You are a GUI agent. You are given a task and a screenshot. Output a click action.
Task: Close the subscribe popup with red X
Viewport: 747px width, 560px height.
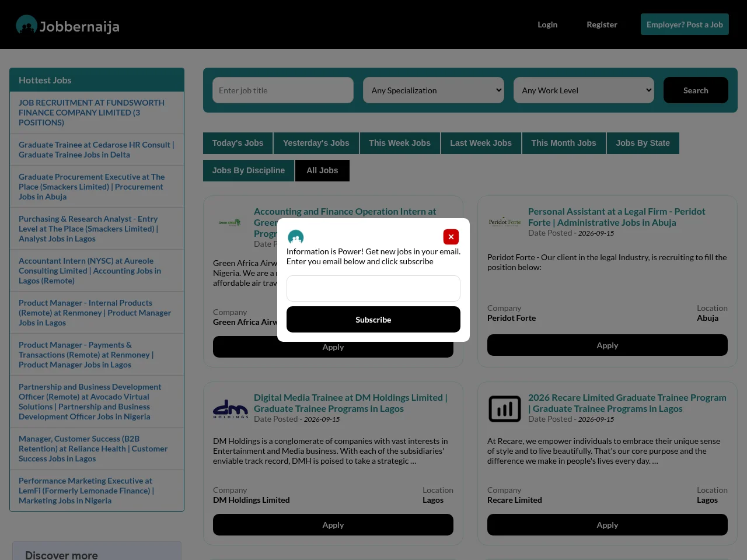pyautogui.click(x=451, y=237)
